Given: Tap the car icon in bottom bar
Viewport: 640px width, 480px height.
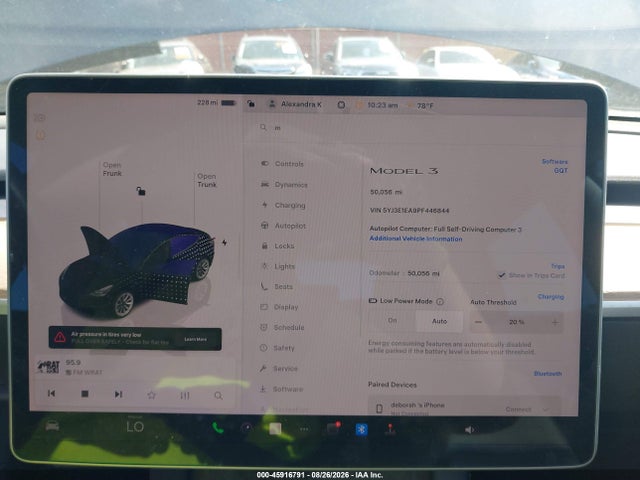Looking at the screenshot, I should (x=52, y=426).
